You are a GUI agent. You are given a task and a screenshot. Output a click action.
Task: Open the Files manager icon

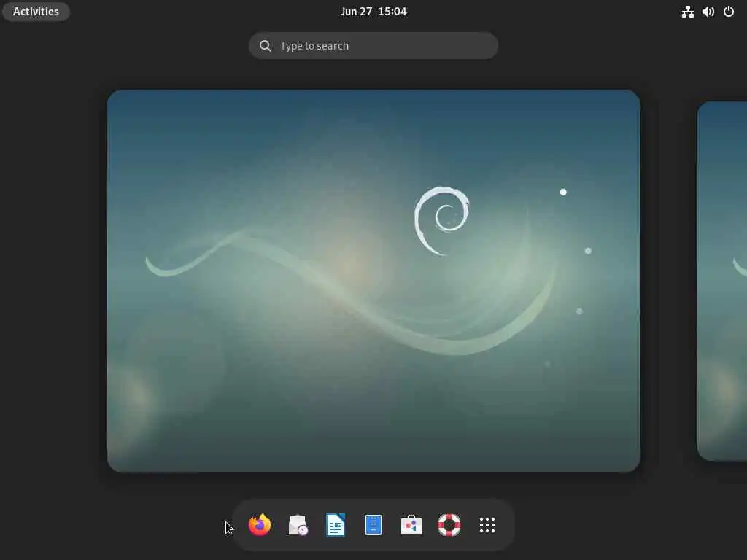(x=373, y=525)
